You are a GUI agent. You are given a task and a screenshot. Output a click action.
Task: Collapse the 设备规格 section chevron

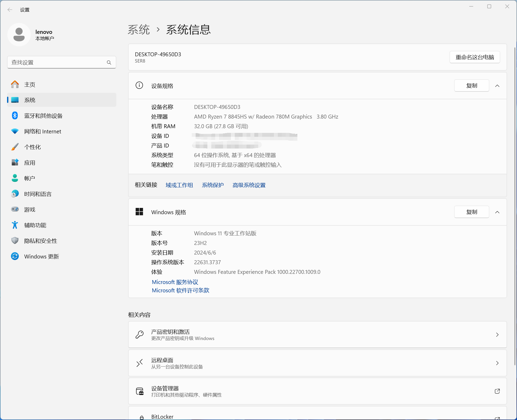[x=497, y=86]
